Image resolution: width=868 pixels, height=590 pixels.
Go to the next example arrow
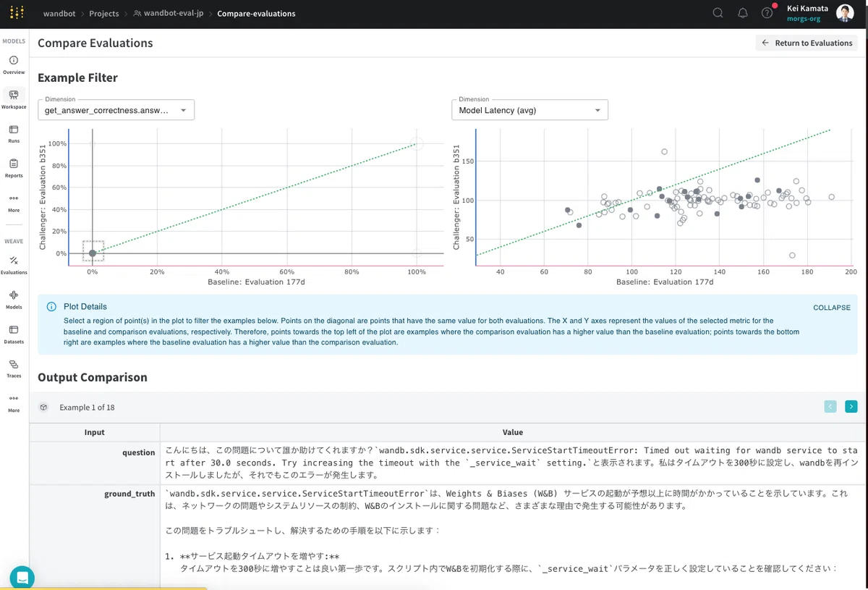coord(851,407)
